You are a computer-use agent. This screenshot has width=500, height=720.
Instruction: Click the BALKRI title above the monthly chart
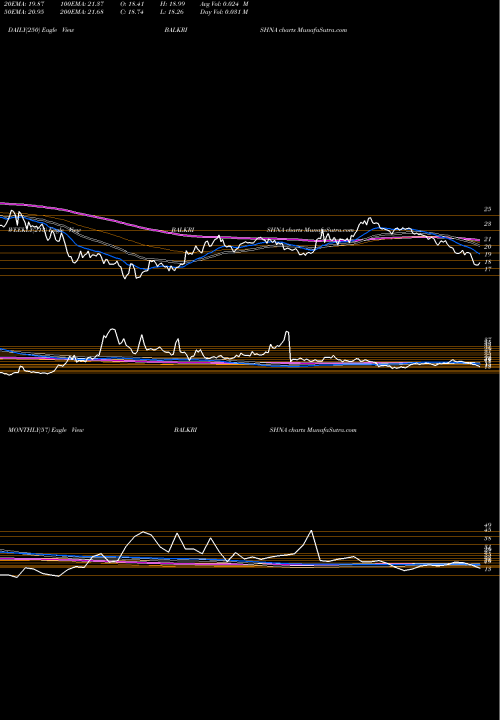click(x=185, y=430)
